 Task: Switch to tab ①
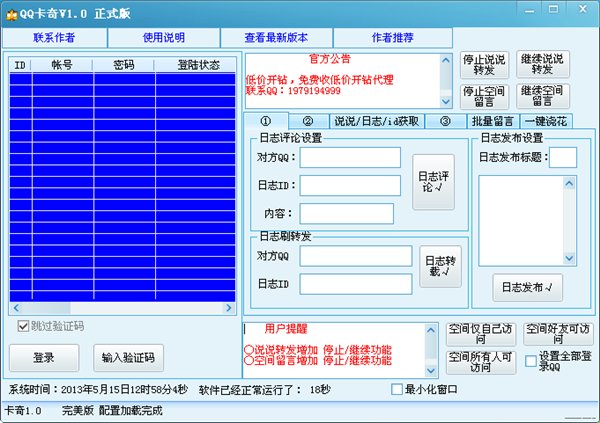[x=266, y=121]
